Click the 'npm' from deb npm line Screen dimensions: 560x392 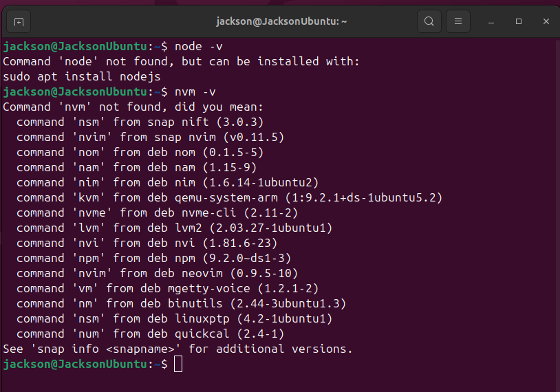pos(153,258)
